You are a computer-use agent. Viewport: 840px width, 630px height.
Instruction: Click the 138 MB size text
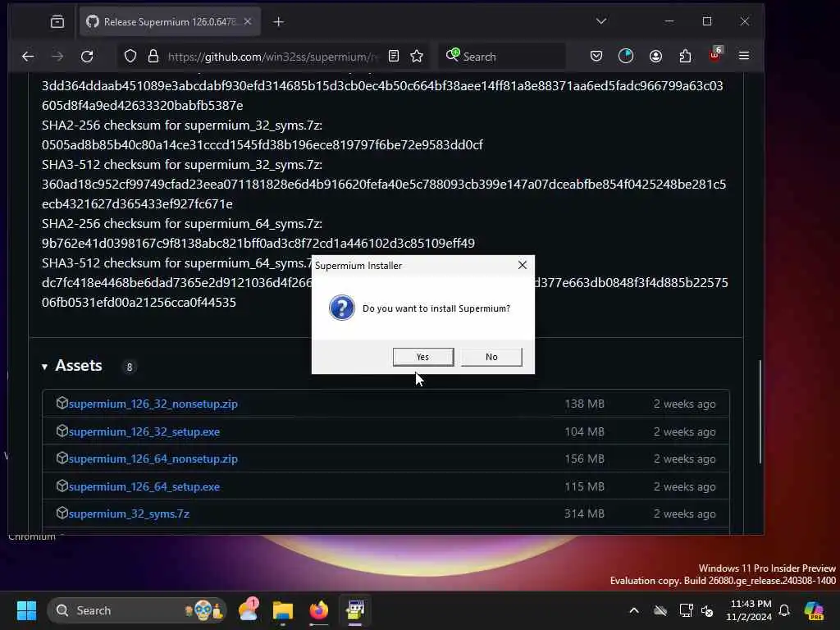click(584, 404)
